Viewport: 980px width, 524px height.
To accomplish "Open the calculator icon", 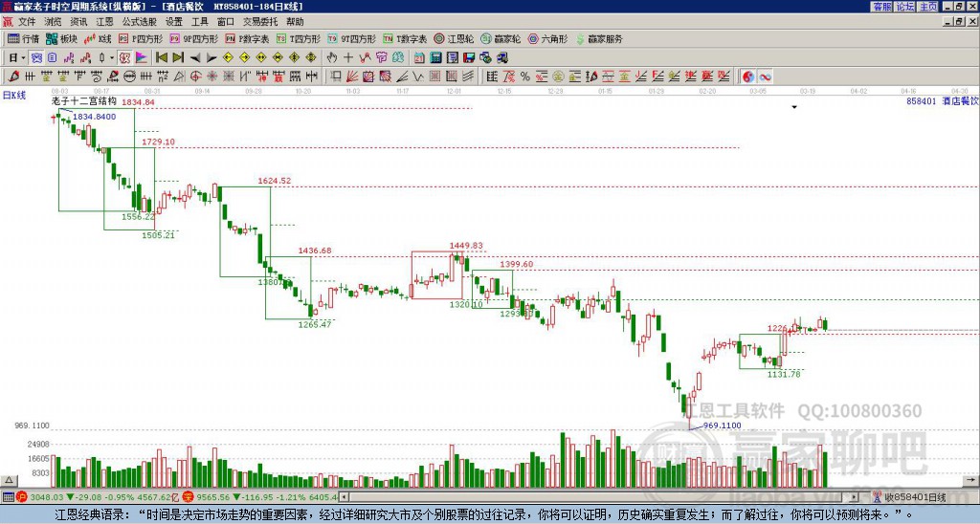I will (435, 58).
